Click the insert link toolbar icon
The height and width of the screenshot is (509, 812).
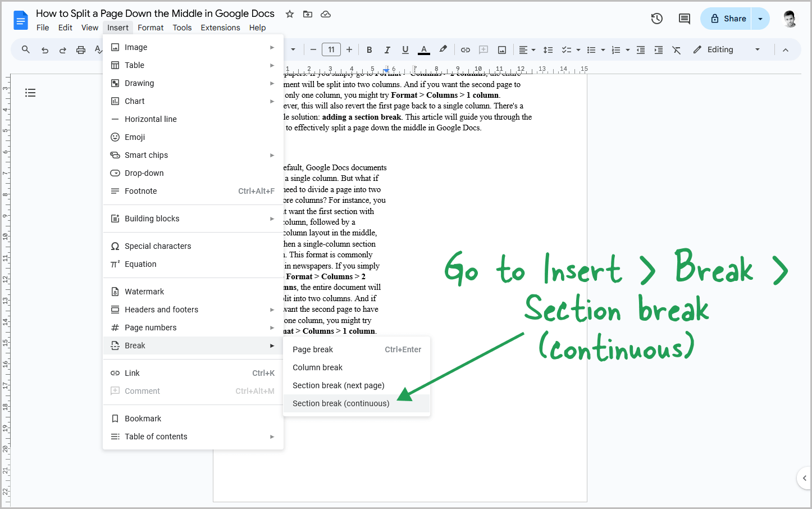tap(466, 50)
